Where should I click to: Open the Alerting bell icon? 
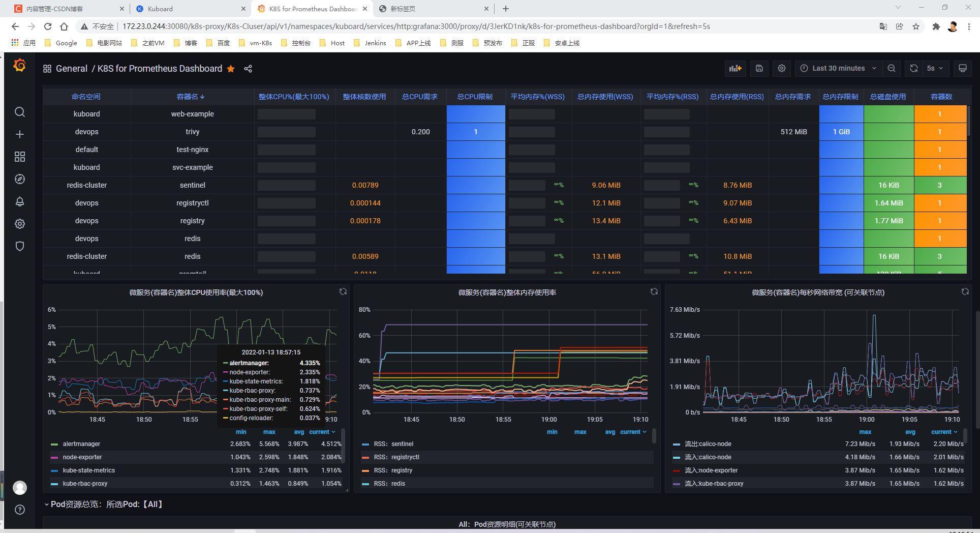[x=20, y=201]
